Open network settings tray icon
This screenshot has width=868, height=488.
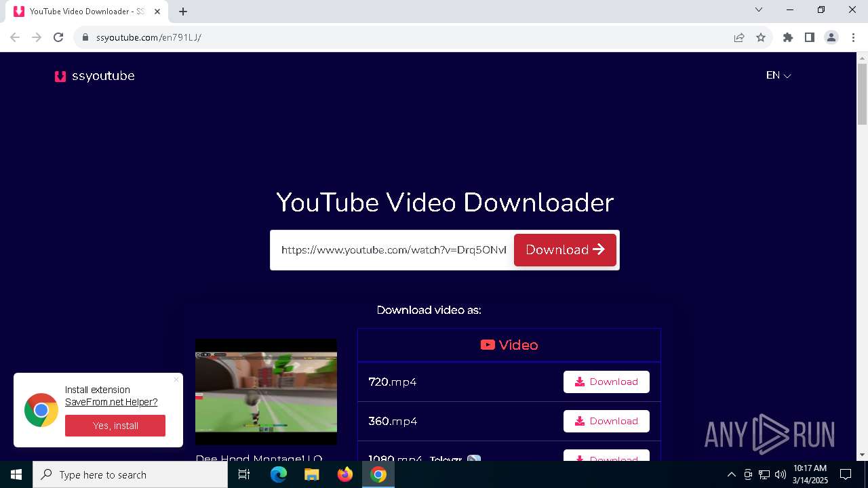(x=764, y=474)
